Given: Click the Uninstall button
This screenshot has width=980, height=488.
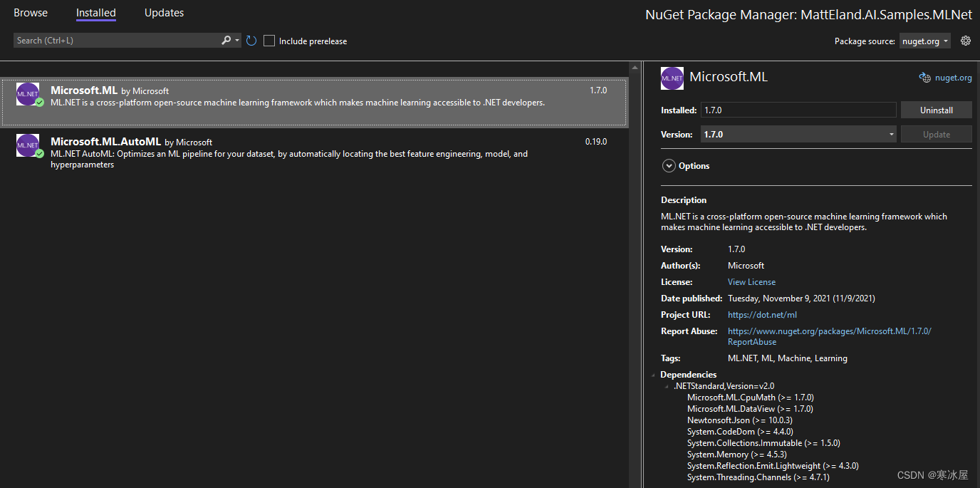Looking at the screenshot, I should click(x=937, y=110).
